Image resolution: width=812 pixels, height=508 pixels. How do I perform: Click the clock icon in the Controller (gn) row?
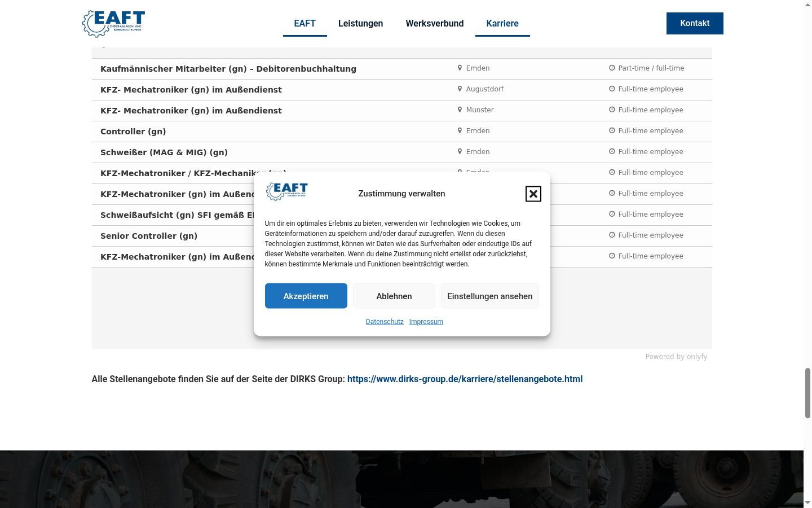click(612, 130)
